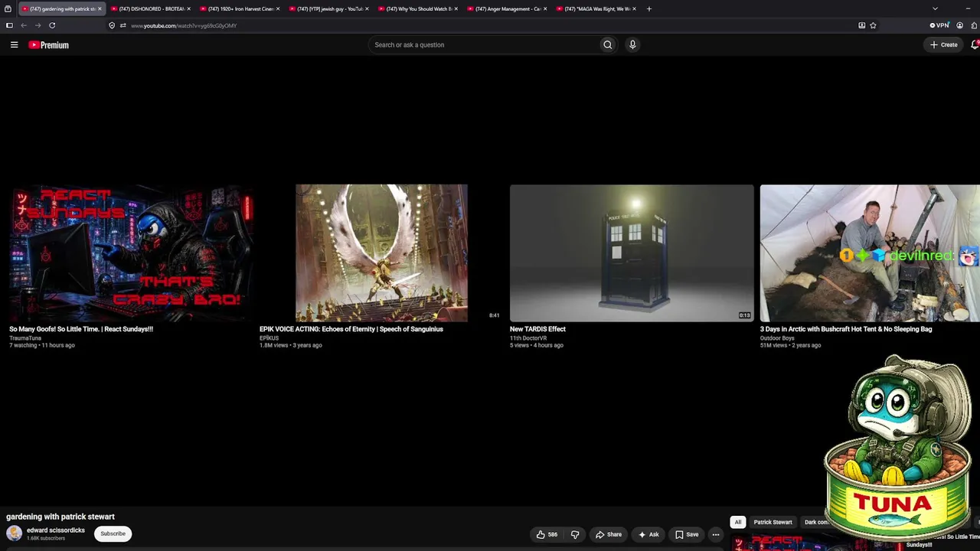980x551 pixels.
Task: Open the notifications bell
Action: click(x=975, y=44)
